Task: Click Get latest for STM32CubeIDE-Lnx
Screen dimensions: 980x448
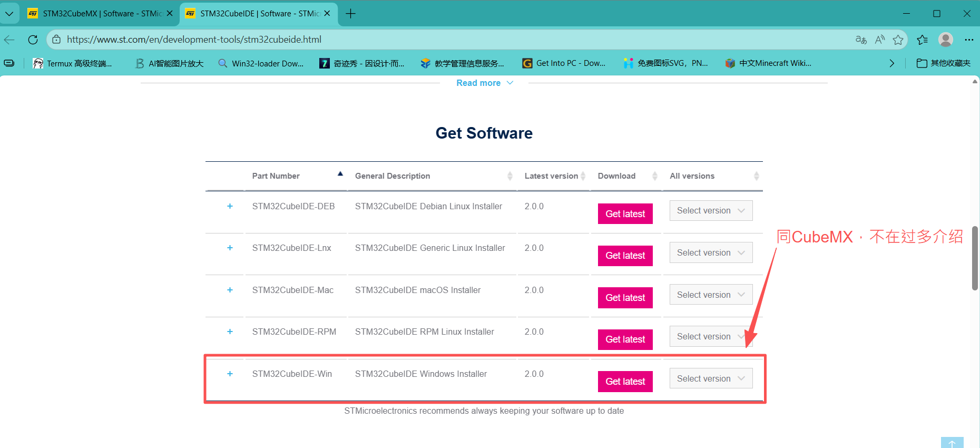Action: pos(625,256)
